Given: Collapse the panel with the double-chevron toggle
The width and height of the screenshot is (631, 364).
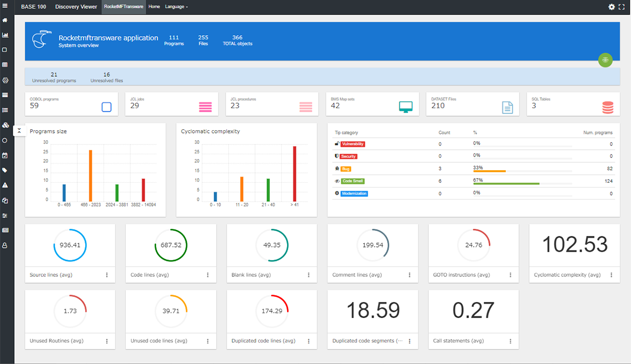Looking at the screenshot, I should (x=19, y=130).
